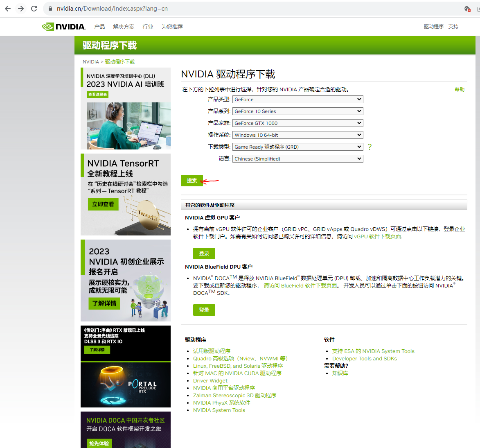480x448 pixels.
Task: Click the address bar URL field
Action: coord(112,9)
